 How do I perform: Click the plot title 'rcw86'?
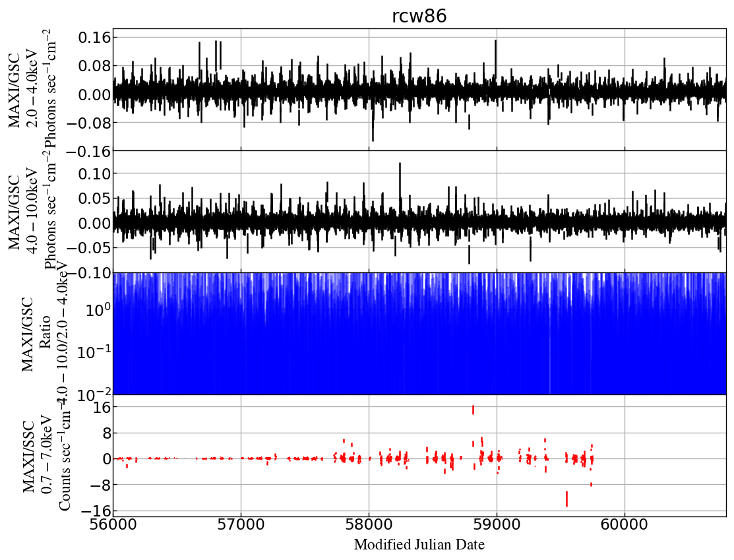pos(419,16)
